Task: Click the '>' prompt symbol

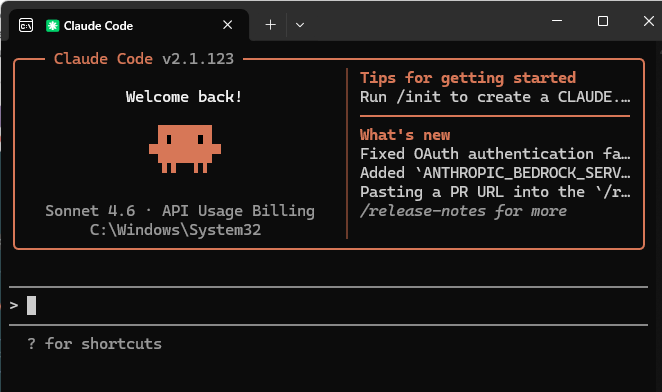Action: [x=14, y=305]
